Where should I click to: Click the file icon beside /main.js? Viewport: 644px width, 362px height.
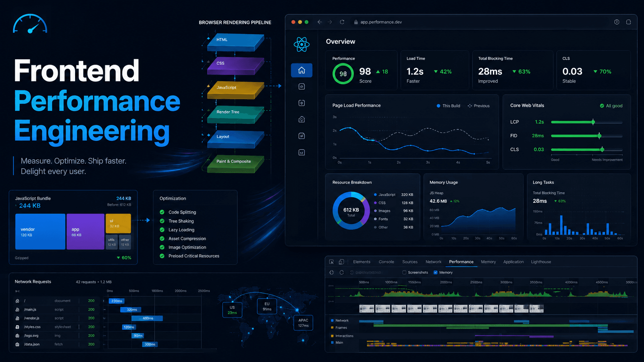pyautogui.click(x=17, y=310)
